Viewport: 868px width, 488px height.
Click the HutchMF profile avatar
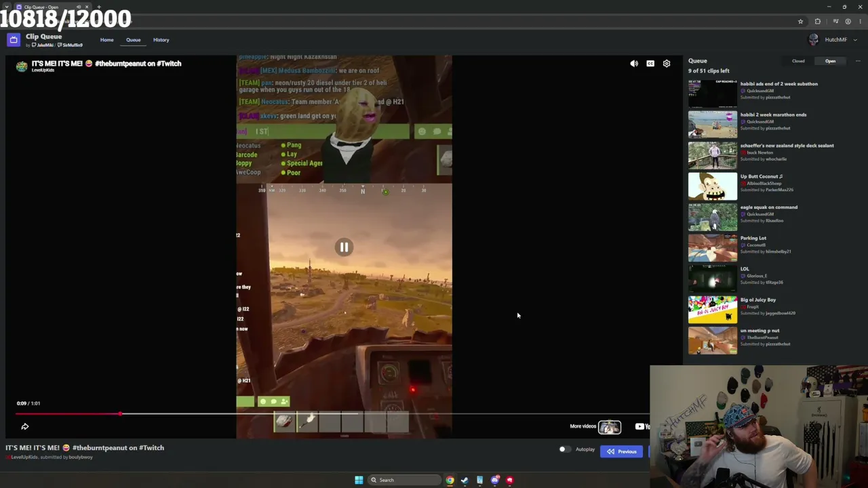814,40
